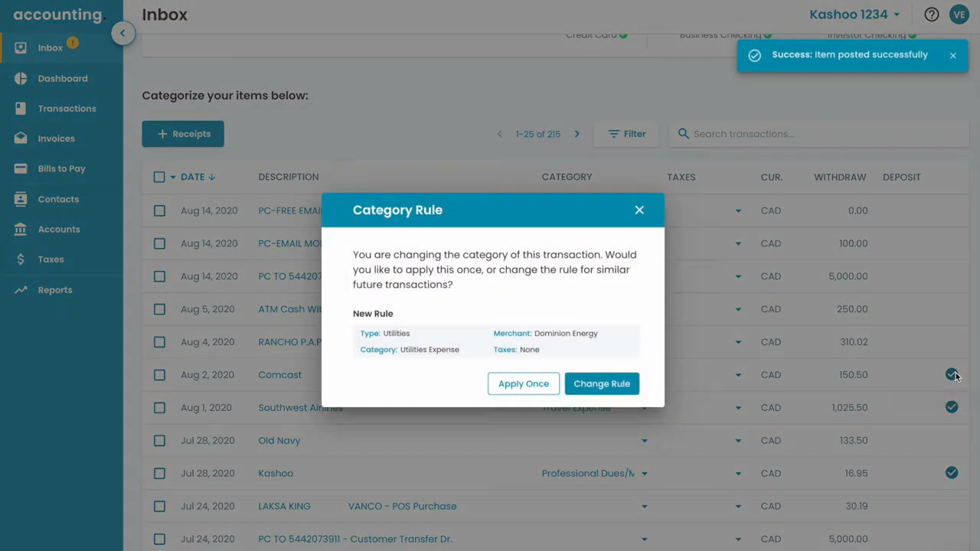The image size is (980, 551).
Task: Open category dropdown for Old Navy row
Action: (x=645, y=441)
